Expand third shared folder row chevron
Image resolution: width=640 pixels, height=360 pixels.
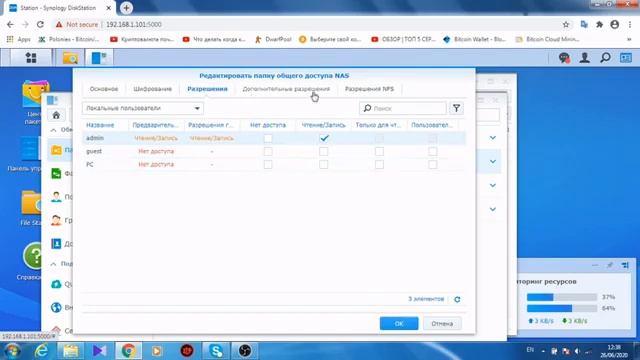tap(493, 185)
